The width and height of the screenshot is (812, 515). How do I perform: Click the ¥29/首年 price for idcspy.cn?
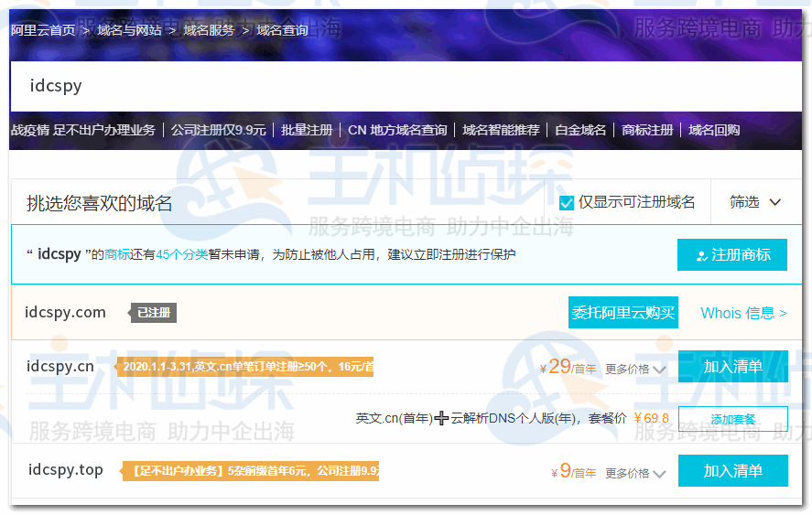[x=568, y=367]
